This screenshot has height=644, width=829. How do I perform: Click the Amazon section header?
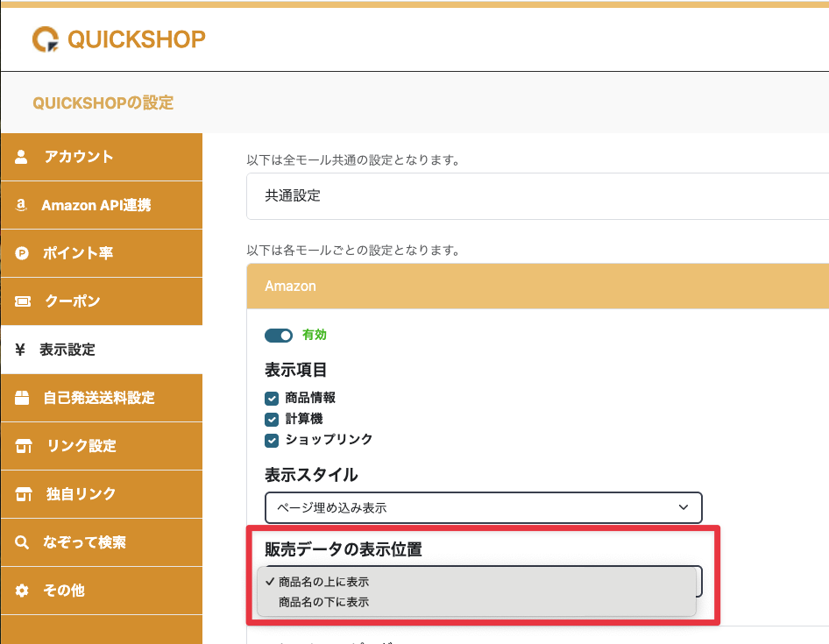tap(536, 286)
